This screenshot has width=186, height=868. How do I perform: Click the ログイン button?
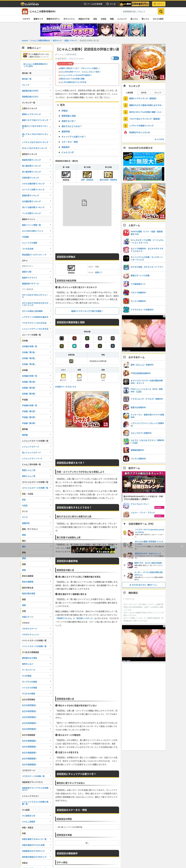158,4
